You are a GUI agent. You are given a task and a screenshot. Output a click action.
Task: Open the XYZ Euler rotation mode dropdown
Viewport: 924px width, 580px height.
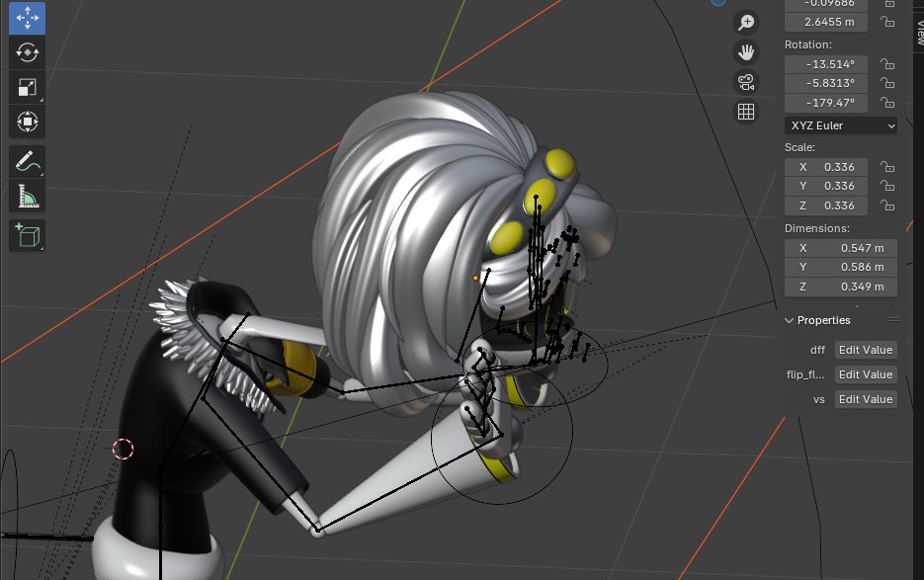click(840, 125)
